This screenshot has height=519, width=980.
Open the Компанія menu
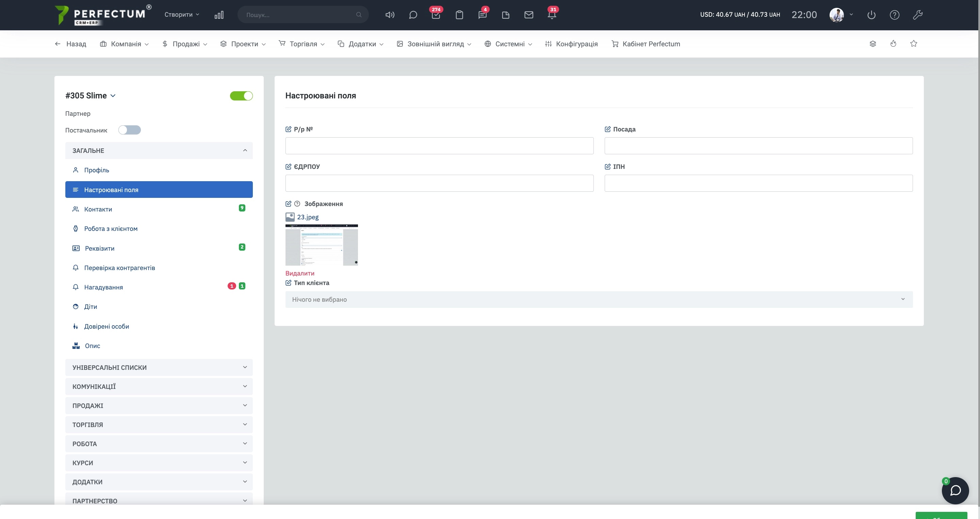point(124,44)
